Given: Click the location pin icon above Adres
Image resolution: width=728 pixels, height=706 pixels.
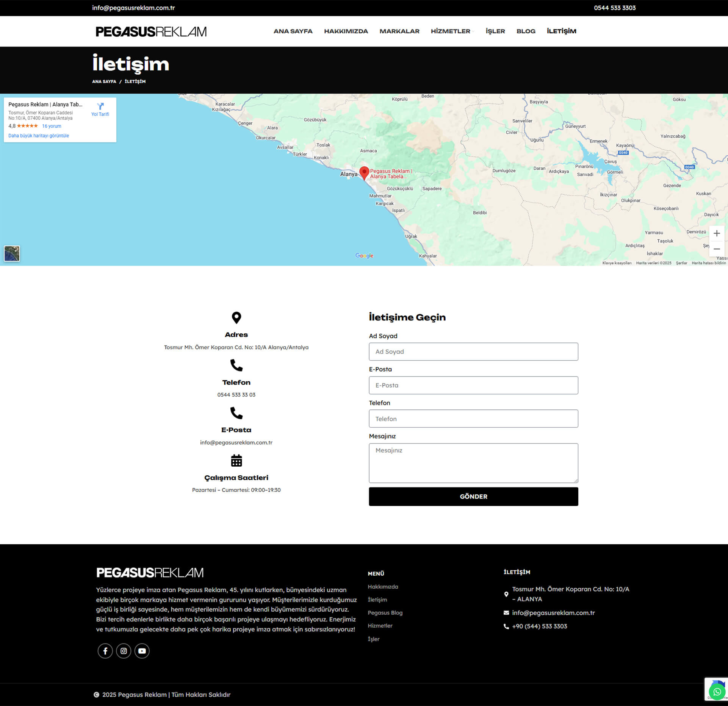Looking at the screenshot, I should pos(236,317).
